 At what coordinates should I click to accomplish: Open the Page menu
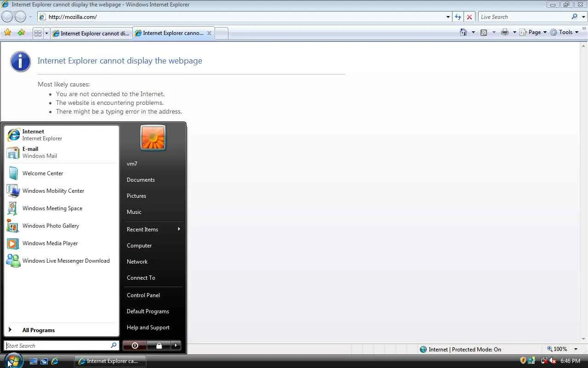point(533,32)
